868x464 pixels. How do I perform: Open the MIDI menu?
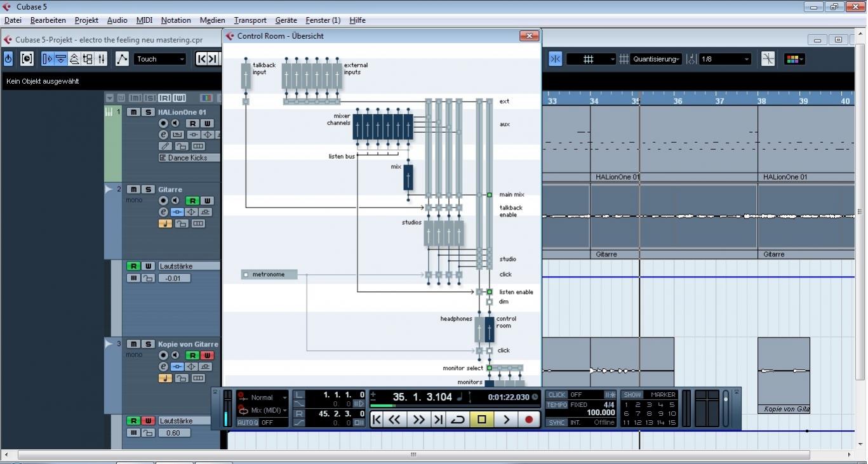click(145, 20)
